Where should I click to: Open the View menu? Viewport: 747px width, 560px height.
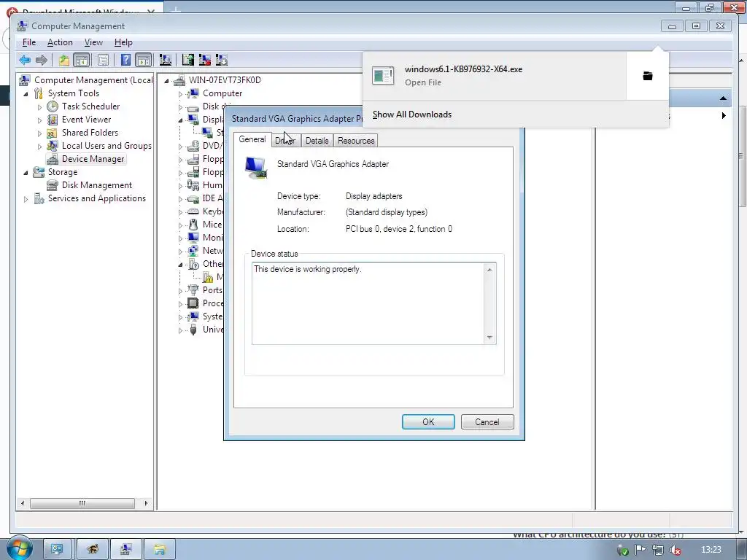tap(93, 42)
